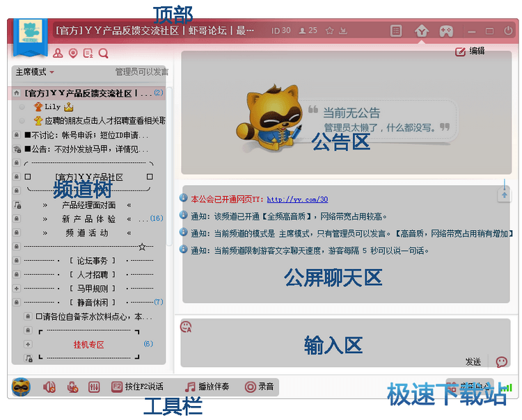522x420 pixels.
Task: Click the 管理员可以发言 status text
Action: coord(142,72)
